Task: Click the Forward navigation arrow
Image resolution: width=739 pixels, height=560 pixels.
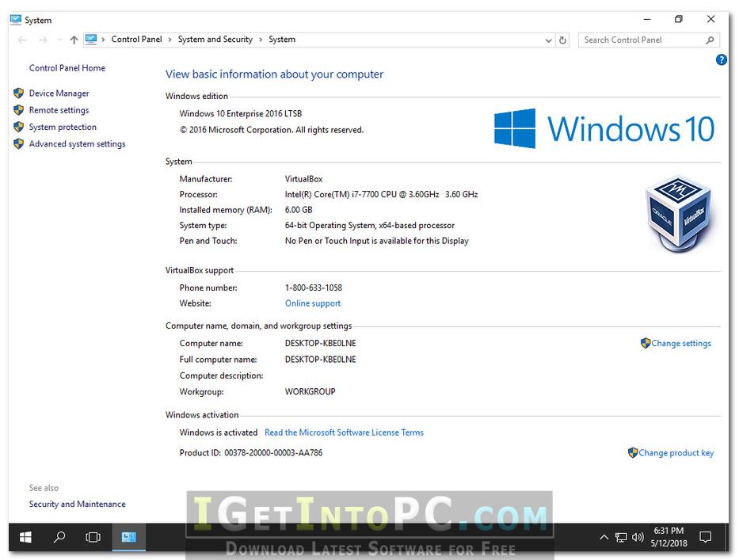Action: (x=43, y=40)
